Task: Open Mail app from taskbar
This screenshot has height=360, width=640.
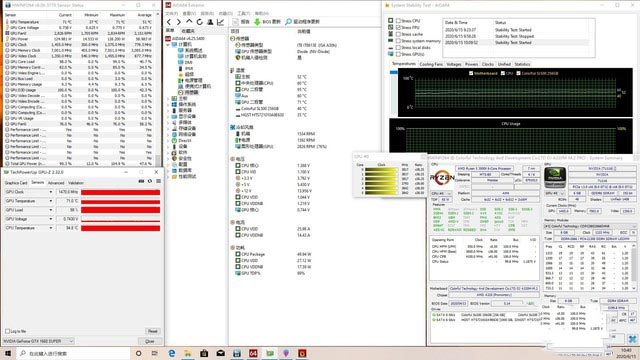Action: 220,353
